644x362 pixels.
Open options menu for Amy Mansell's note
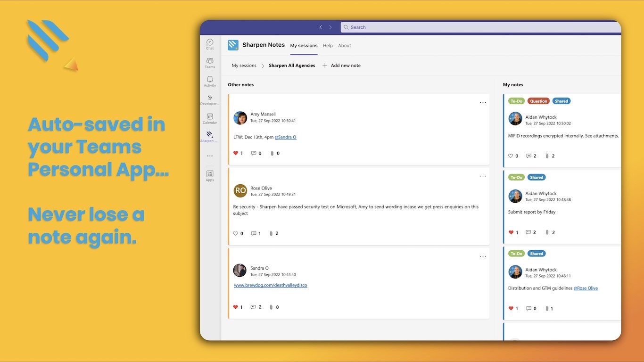(483, 102)
